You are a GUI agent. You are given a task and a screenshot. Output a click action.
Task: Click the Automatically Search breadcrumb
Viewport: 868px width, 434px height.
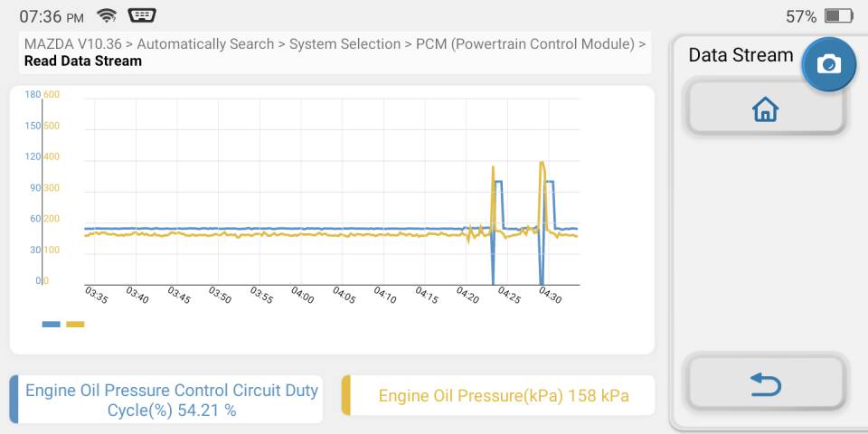pyautogui.click(x=205, y=43)
